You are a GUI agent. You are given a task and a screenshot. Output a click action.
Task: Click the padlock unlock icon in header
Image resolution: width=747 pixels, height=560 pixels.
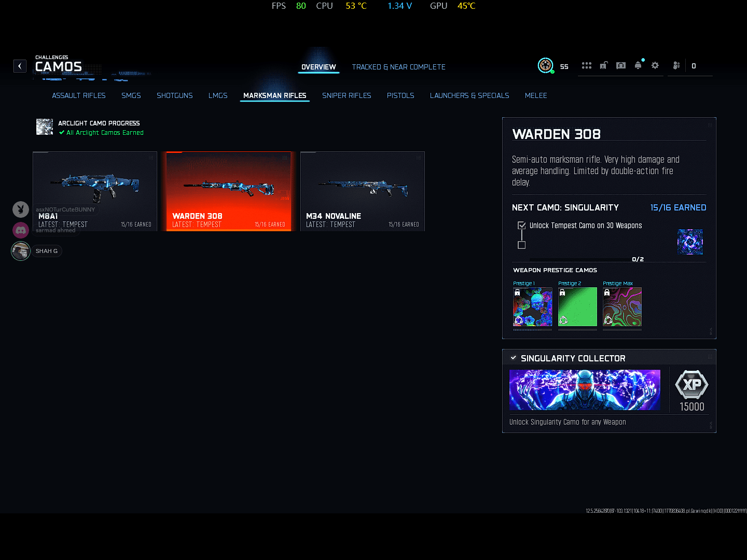coord(604,66)
